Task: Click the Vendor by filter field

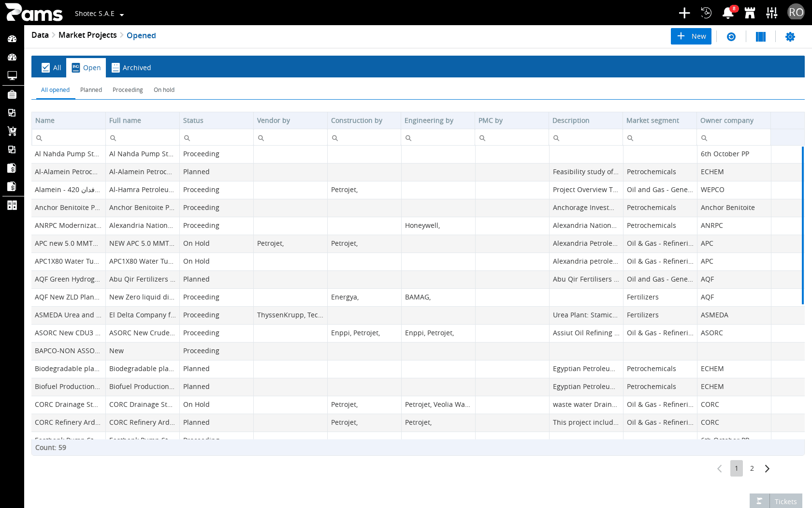Action: coord(290,137)
